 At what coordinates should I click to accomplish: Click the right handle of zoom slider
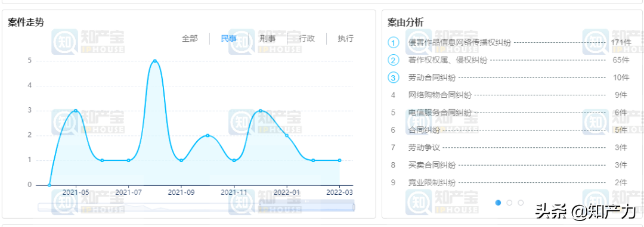354,207
